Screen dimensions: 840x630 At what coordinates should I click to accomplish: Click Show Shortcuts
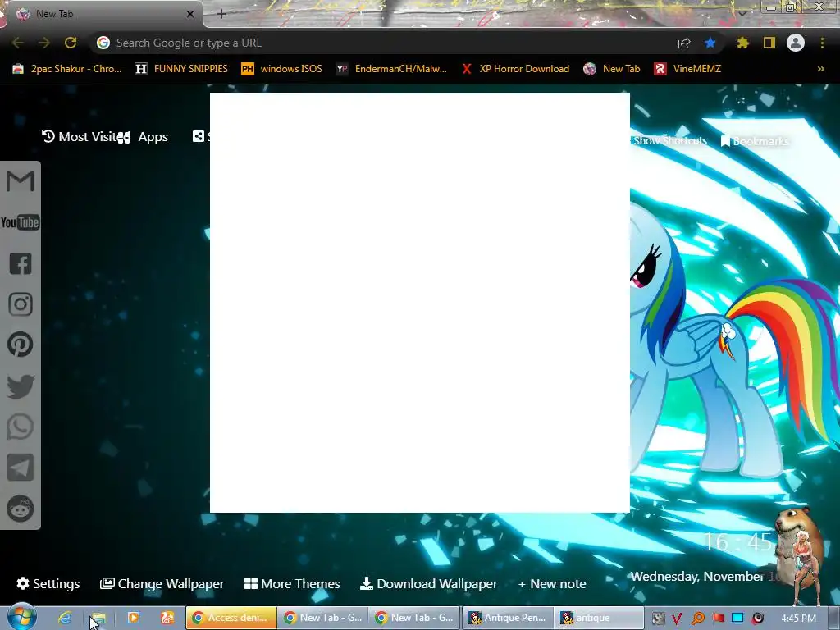click(x=669, y=141)
